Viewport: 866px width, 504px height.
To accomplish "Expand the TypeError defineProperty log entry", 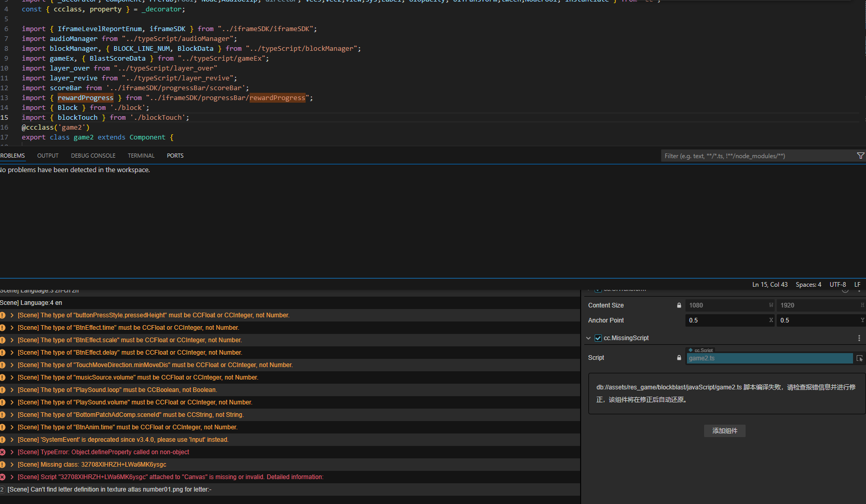I will click(x=12, y=452).
